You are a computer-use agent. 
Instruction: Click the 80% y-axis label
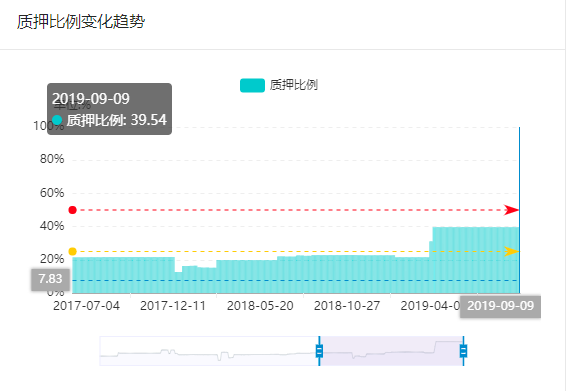click(52, 159)
